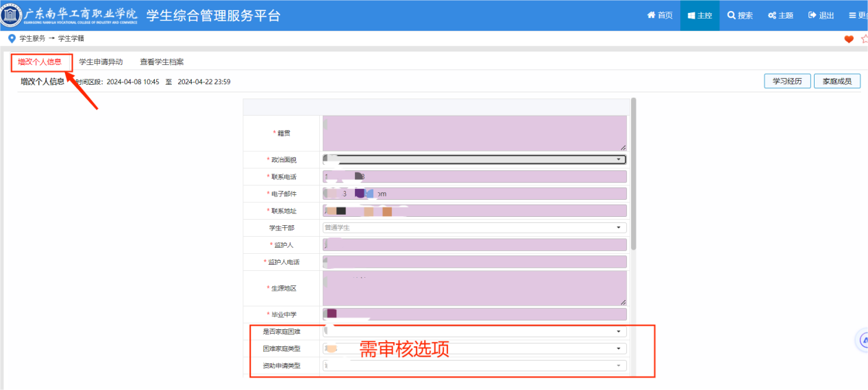Click the 搜索 magnifier icon
Screen dimensions: 868x390
pos(732,15)
